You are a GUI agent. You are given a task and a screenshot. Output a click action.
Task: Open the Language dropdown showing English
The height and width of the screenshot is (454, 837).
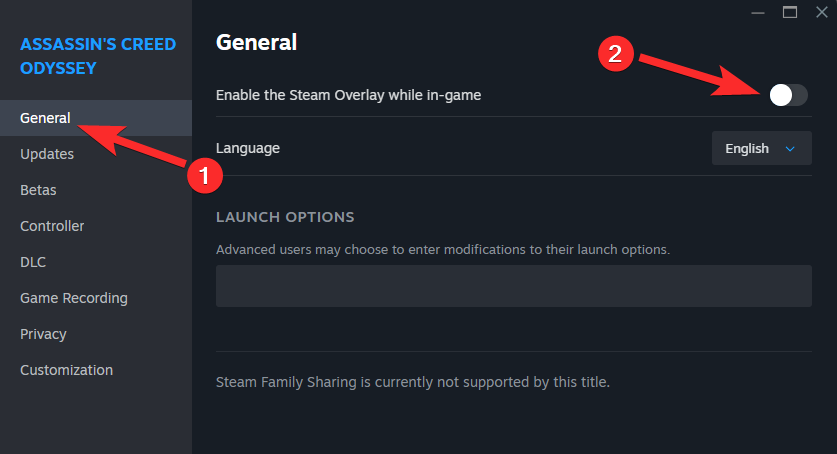click(x=761, y=148)
